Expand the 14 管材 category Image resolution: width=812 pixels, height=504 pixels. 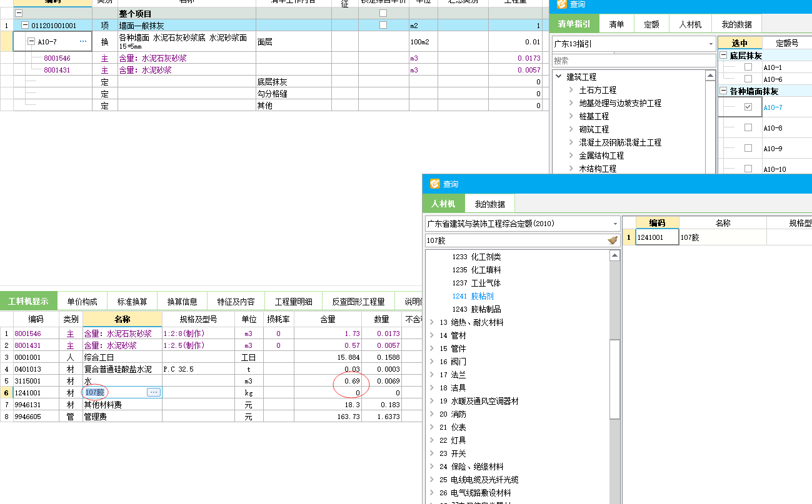432,335
